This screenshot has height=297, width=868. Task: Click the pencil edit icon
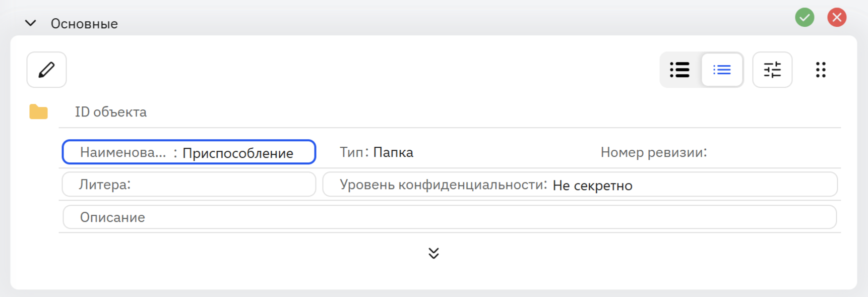click(46, 70)
